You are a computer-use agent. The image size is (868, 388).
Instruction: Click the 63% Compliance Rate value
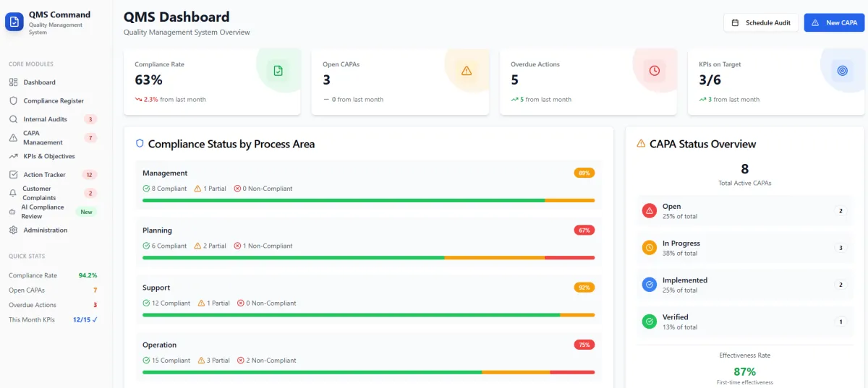click(148, 80)
